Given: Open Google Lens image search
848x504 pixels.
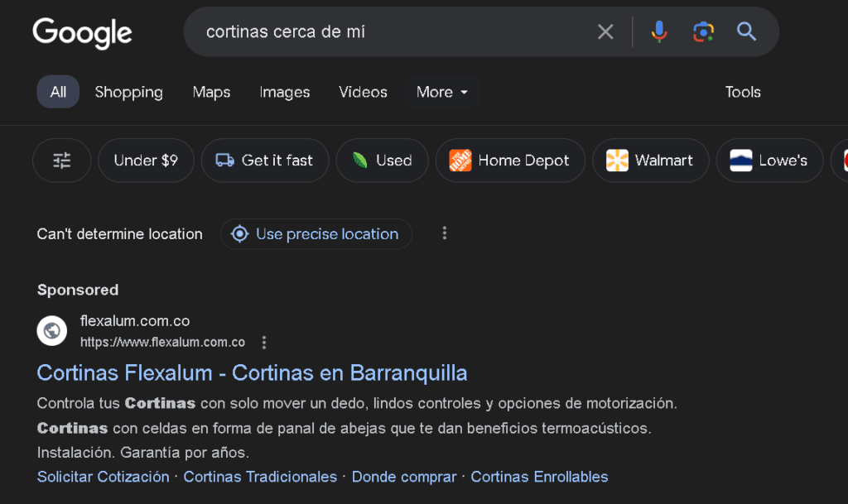Looking at the screenshot, I should [703, 31].
